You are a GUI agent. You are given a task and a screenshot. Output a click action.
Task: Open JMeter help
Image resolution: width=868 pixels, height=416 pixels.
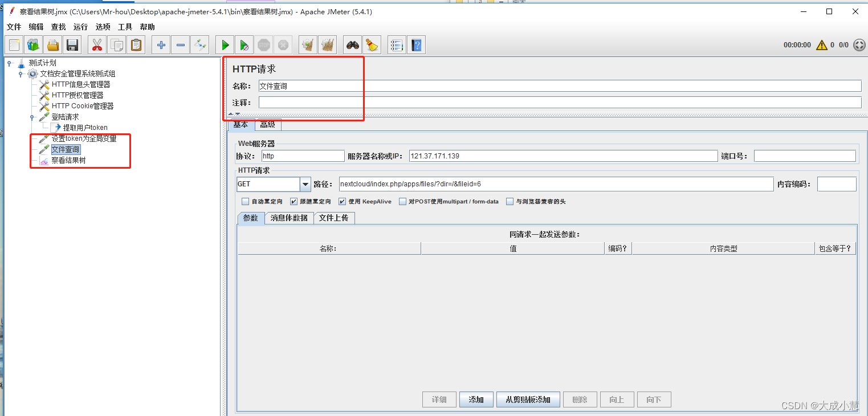coord(417,44)
